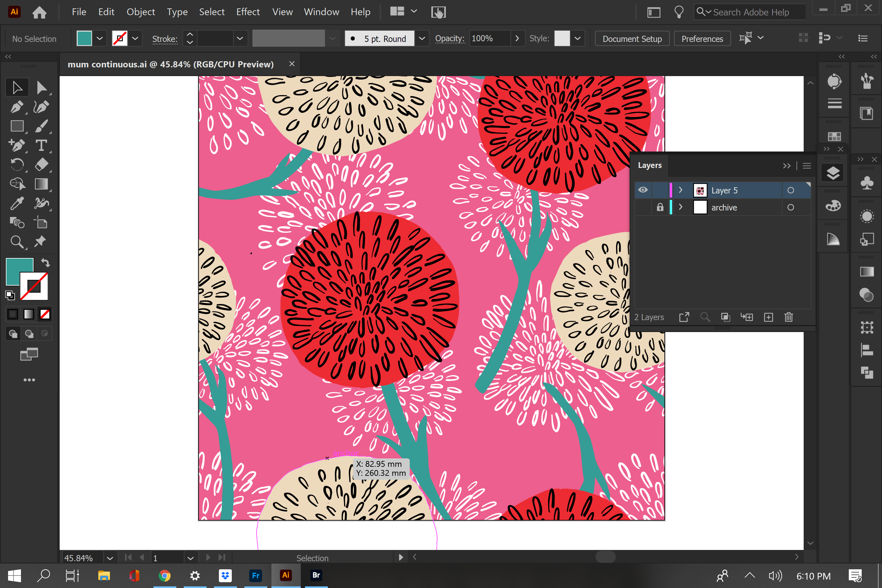Open the Effect menu
Image resolution: width=882 pixels, height=588 pixels.
(248, 12)
